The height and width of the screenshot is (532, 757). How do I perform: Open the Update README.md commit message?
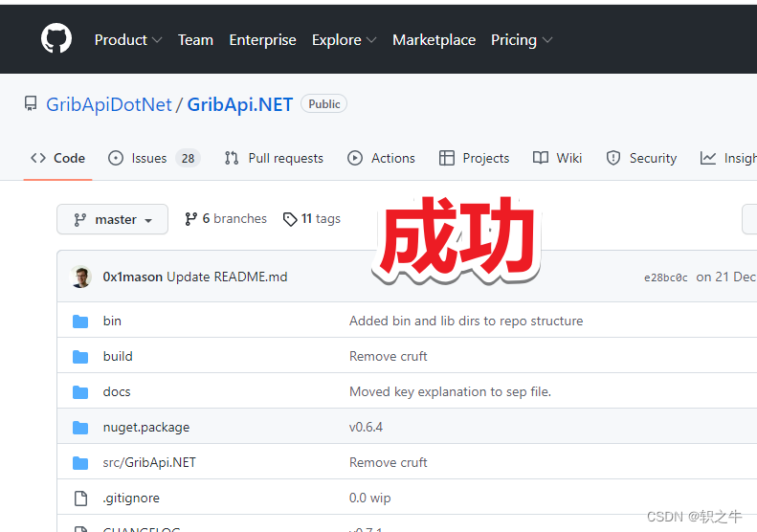[227, 277]
